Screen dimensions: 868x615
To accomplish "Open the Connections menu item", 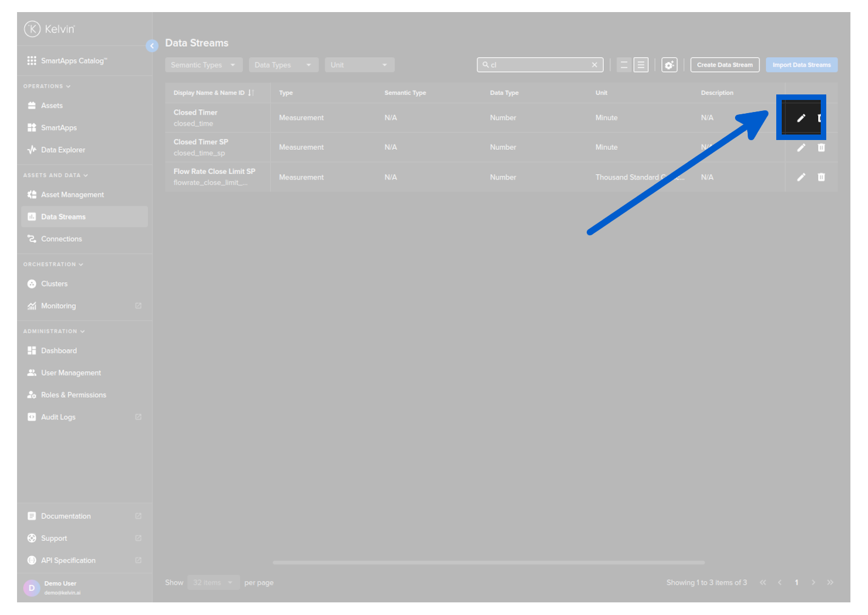I will pos(61,239).
